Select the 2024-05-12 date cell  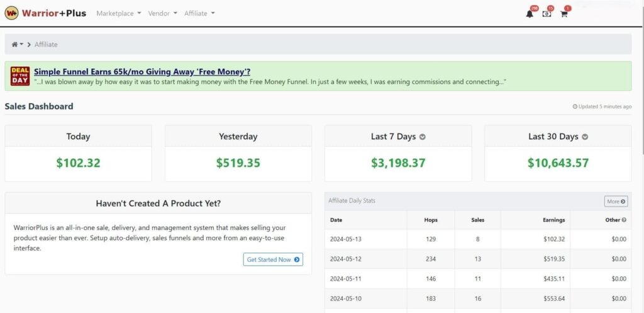[x=346, y=259]
